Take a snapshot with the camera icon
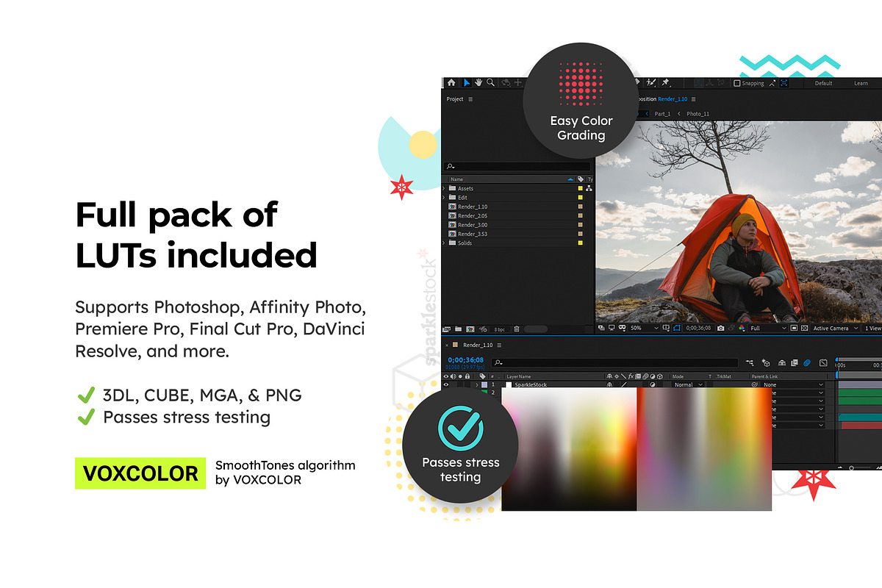 721,328
